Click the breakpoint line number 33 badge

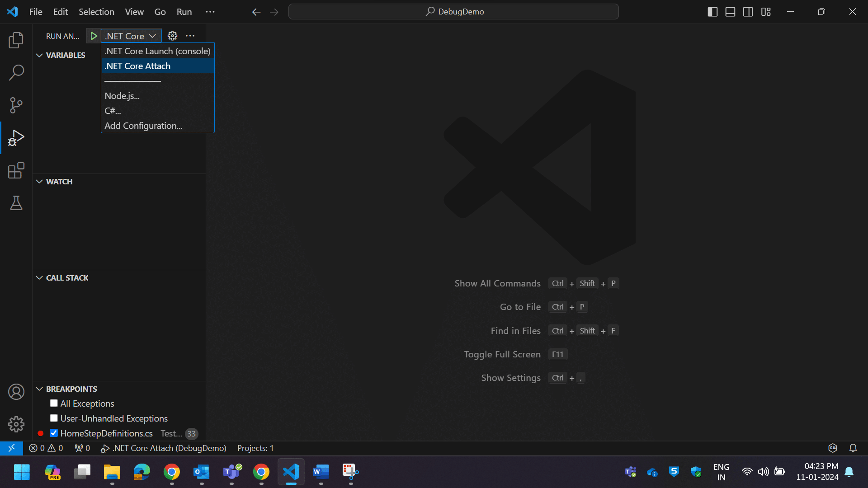[x=192, y=434]
